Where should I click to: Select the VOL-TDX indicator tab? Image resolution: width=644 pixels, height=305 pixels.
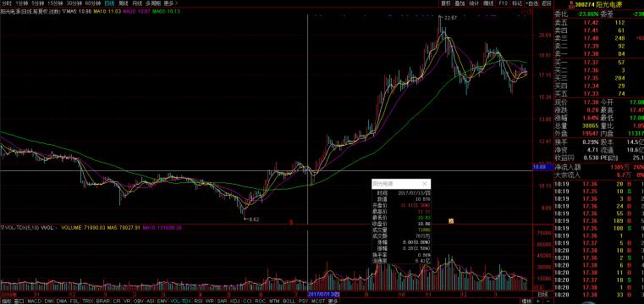point(181,301)
